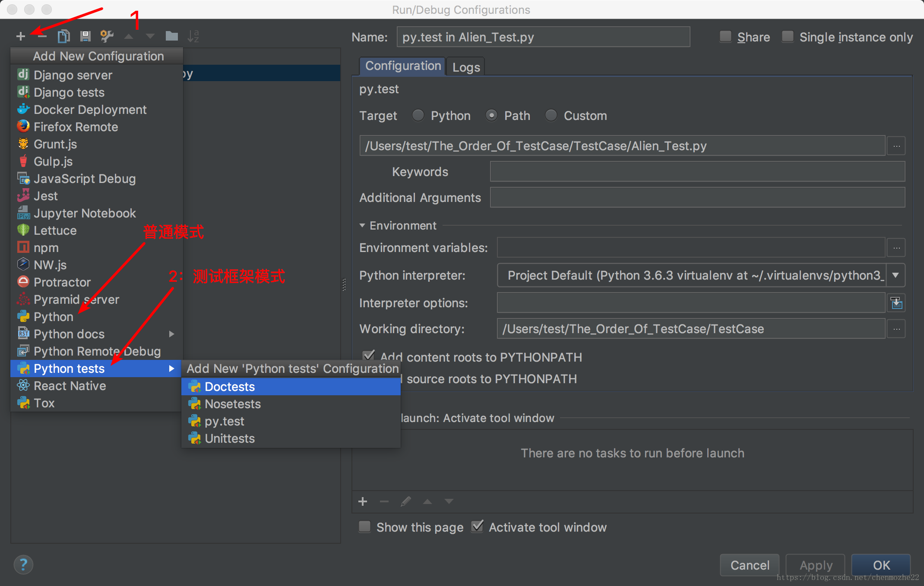Expand the Python interpreter dropdown
The height and width of the screenshot is (586, 924).
896,275
